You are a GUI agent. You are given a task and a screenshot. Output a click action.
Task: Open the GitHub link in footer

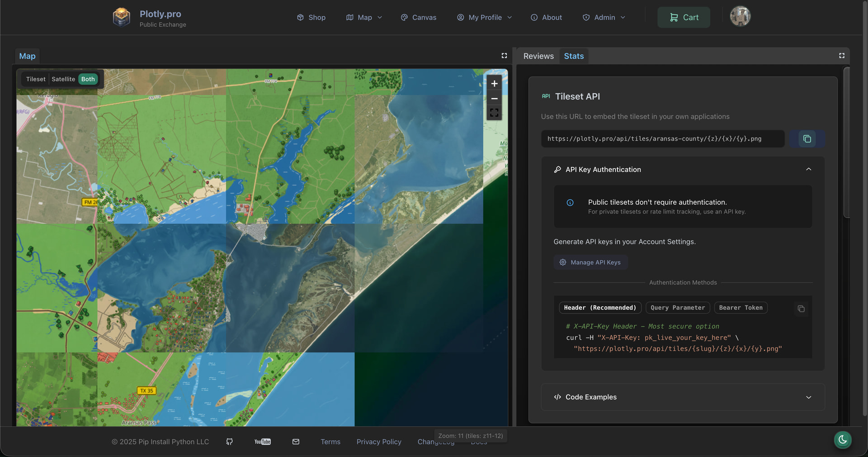click(x=230, y=442)
